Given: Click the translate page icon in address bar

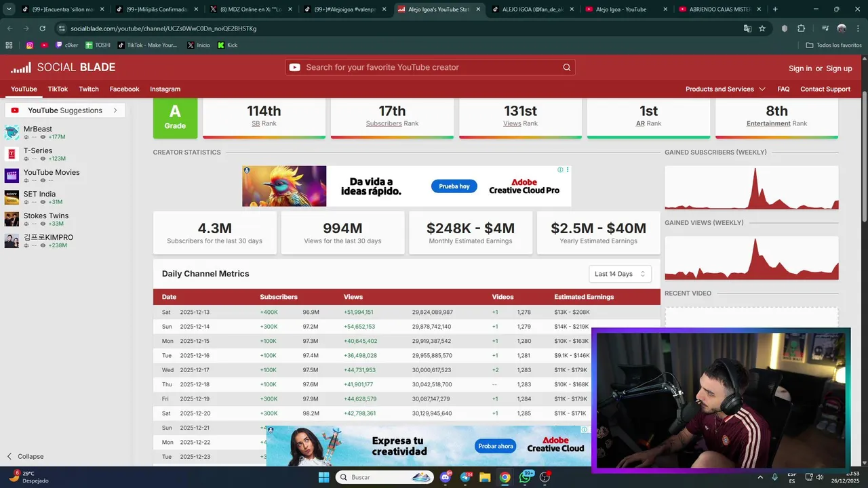Looking at the screenshot, I should click(x=747, y=28).
